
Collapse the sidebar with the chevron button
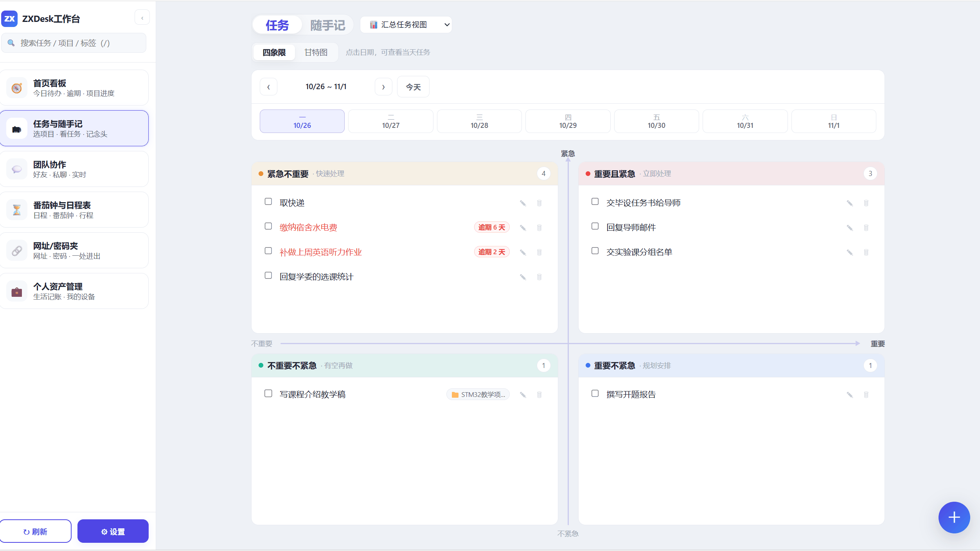142,18
